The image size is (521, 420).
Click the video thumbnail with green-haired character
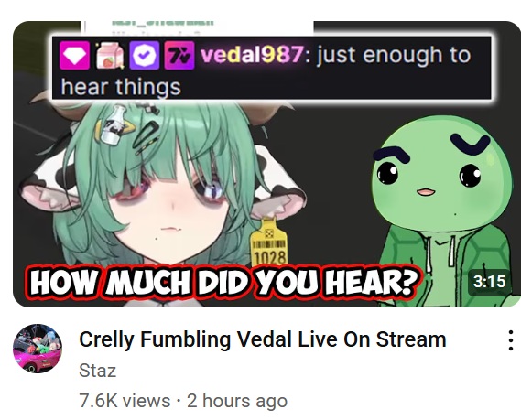click(266, 164)
